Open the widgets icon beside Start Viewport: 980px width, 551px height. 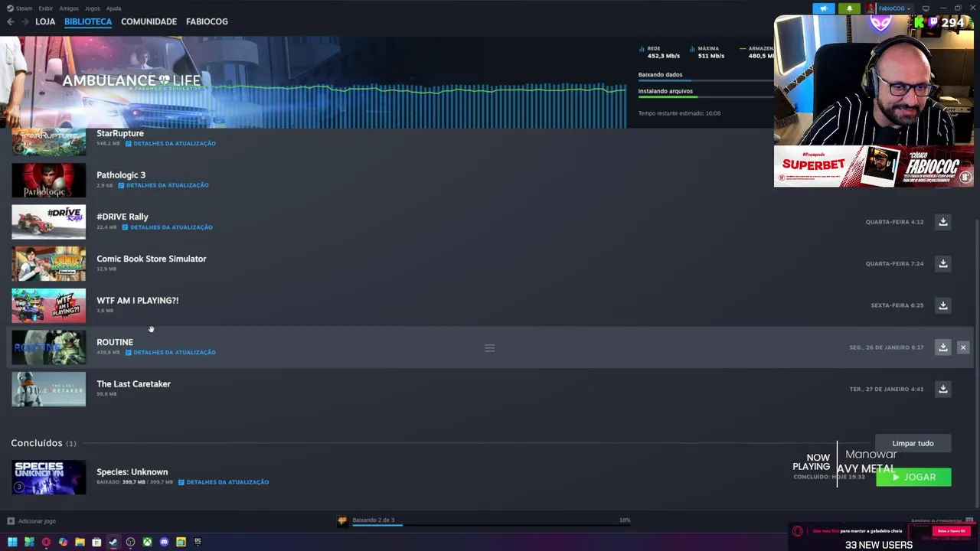29,542
